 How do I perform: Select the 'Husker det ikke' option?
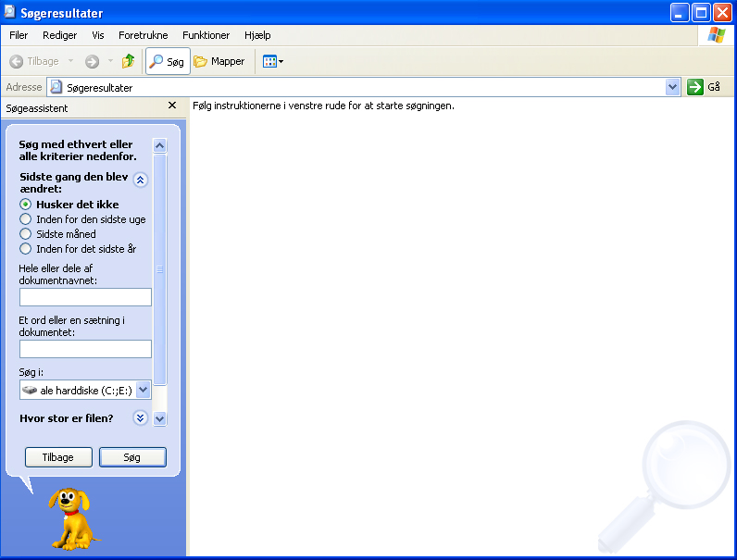coord(26,205)
